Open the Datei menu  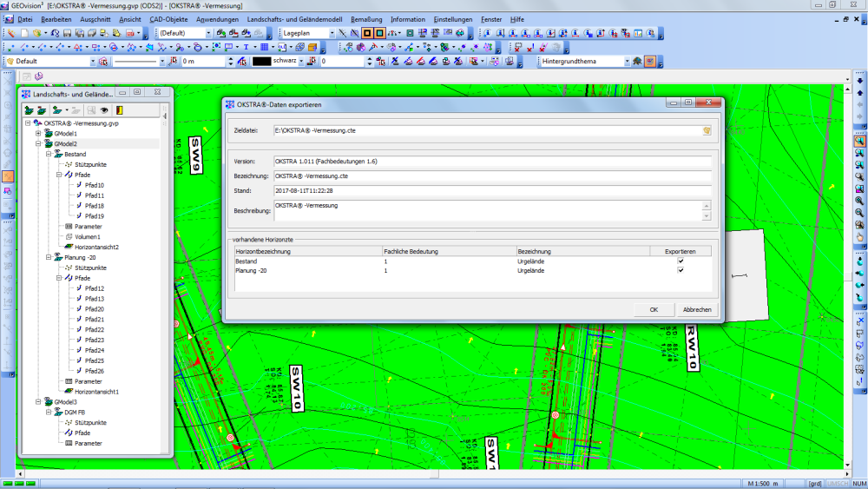[x=25, y=19]
